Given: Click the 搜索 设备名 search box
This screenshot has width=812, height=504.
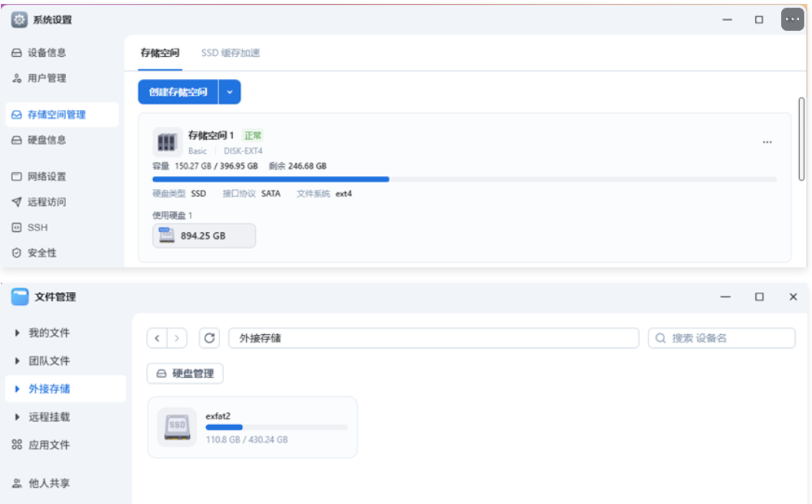Looking at the screenshot, I should [x=721, y=338].
